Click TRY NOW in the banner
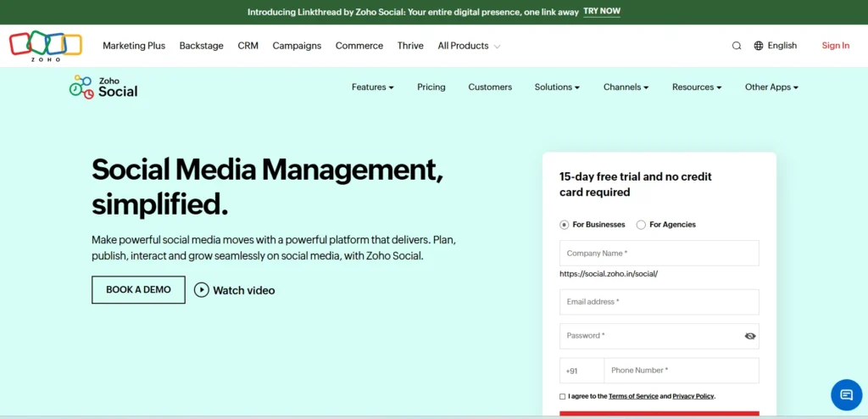Viewport: 868px width, 419px height. tap(602, 12)
